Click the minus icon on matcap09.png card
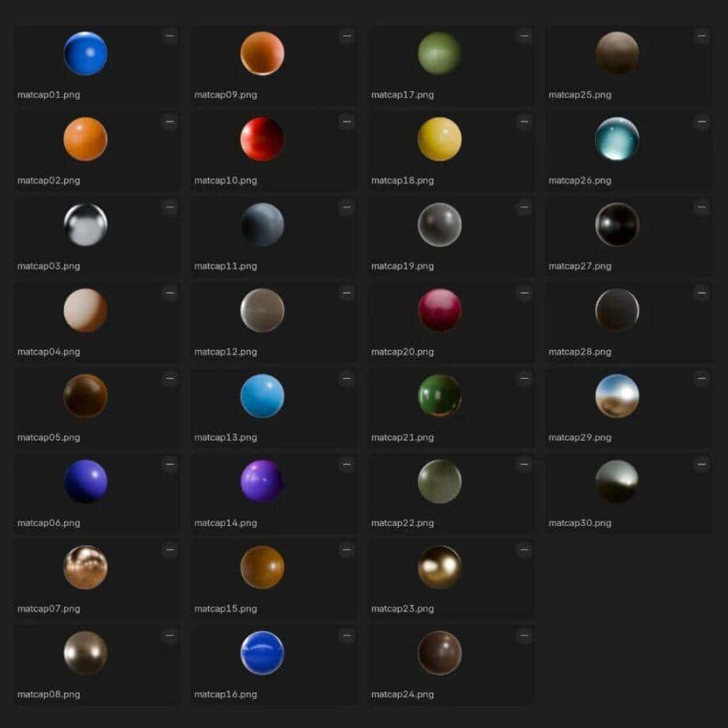 [x=347, y=36]
